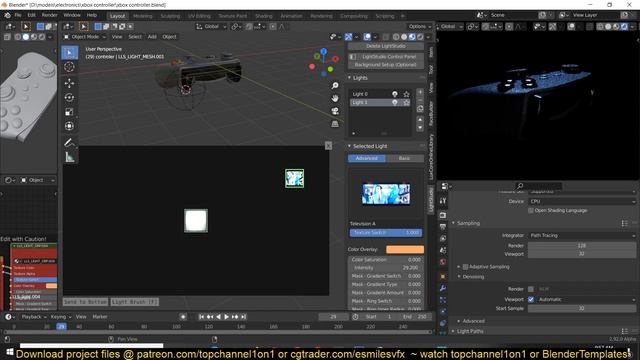Switch perspective/orthographic grid icon
Screen dimensions: 640x360
pyautogui.click(x=335, y=124)
